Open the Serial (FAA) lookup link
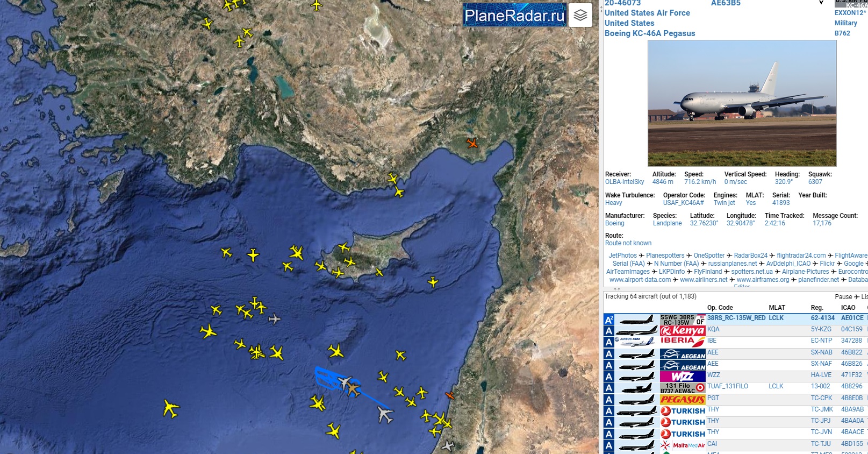This screenshot has width=868, height=454. coord(628,264)
